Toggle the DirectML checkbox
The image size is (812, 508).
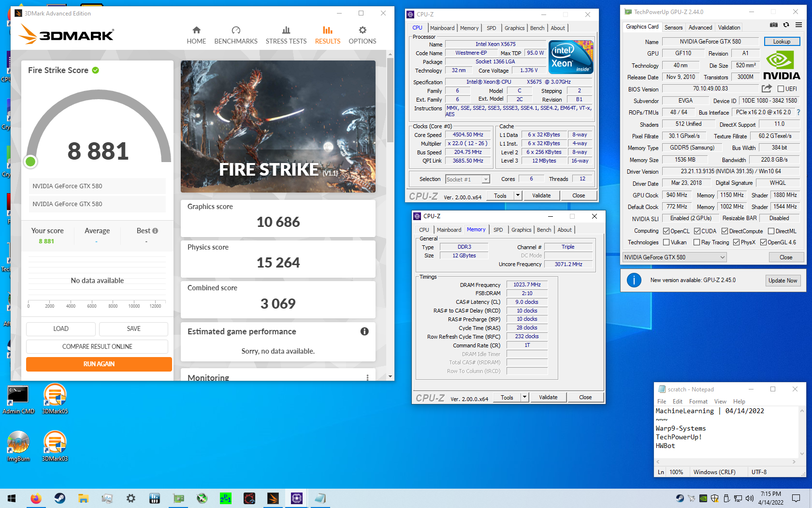click(x=771, y=231)
